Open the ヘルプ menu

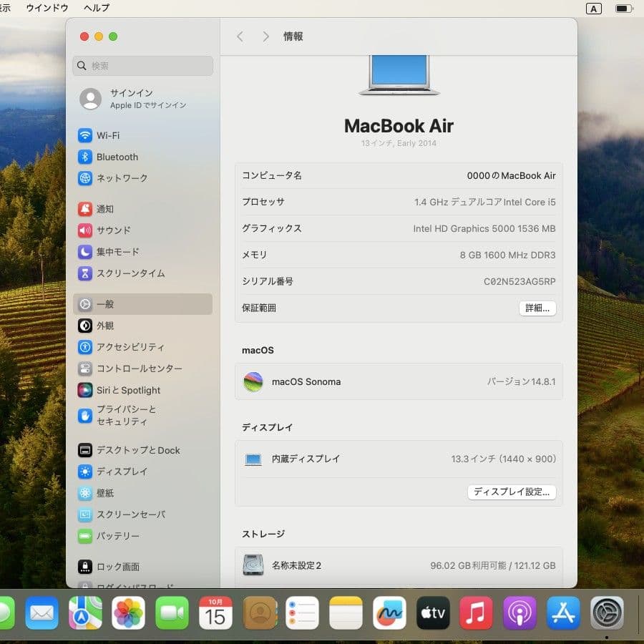(x=95, y=8)
